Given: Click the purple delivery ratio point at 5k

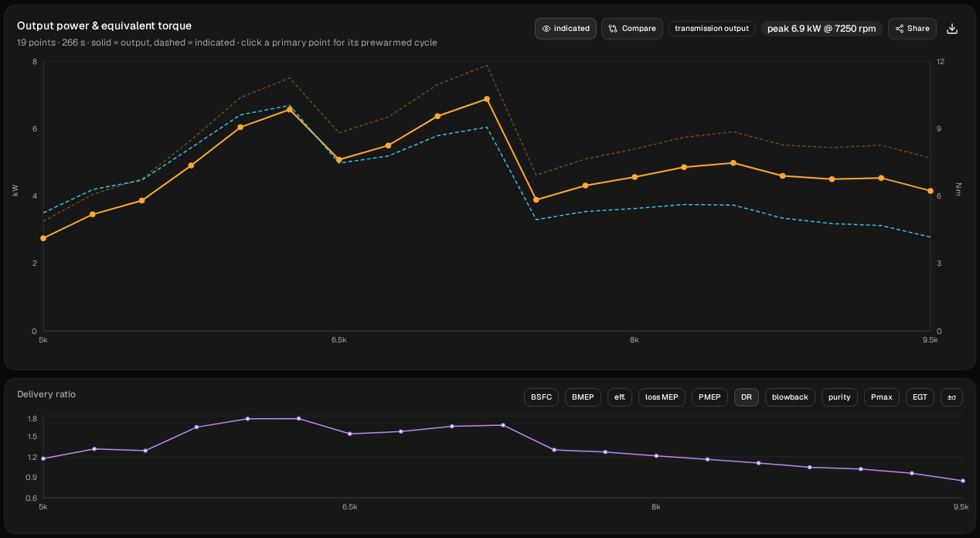Looking at the screenshot, I should pyautogui.click(x=43, y=458).
